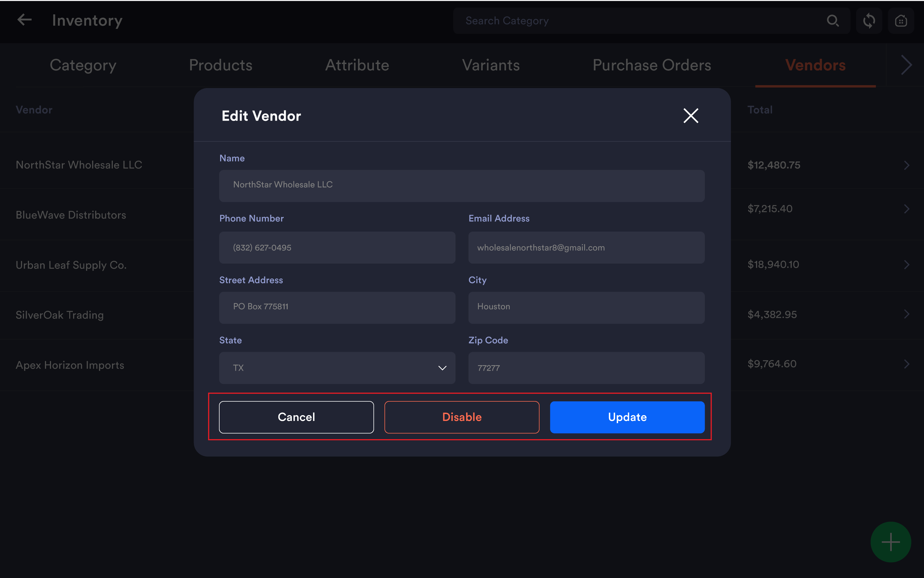Edit the Name field
Image resolution: width=924 pixels, height=578 pixels.
pos(461,186)
